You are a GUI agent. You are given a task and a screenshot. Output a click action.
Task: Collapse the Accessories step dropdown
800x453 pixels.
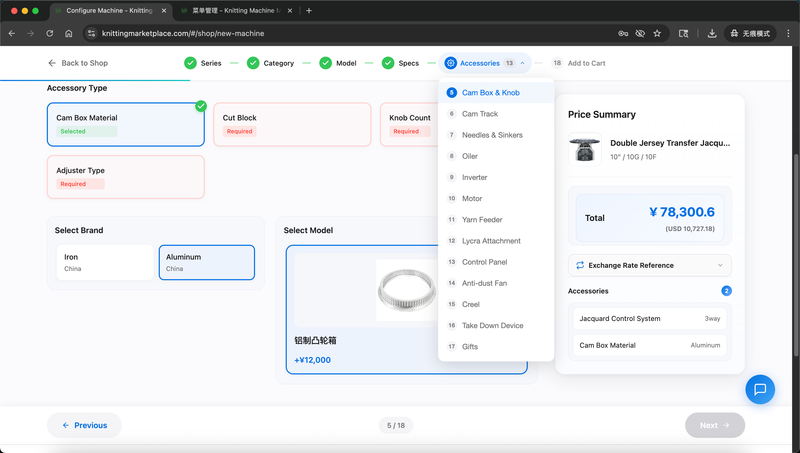click(x=522, y=63)
